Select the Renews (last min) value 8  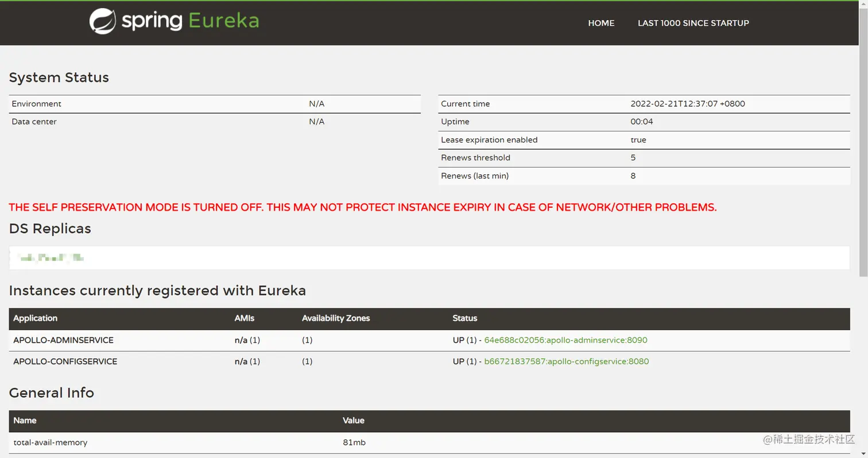633,176
